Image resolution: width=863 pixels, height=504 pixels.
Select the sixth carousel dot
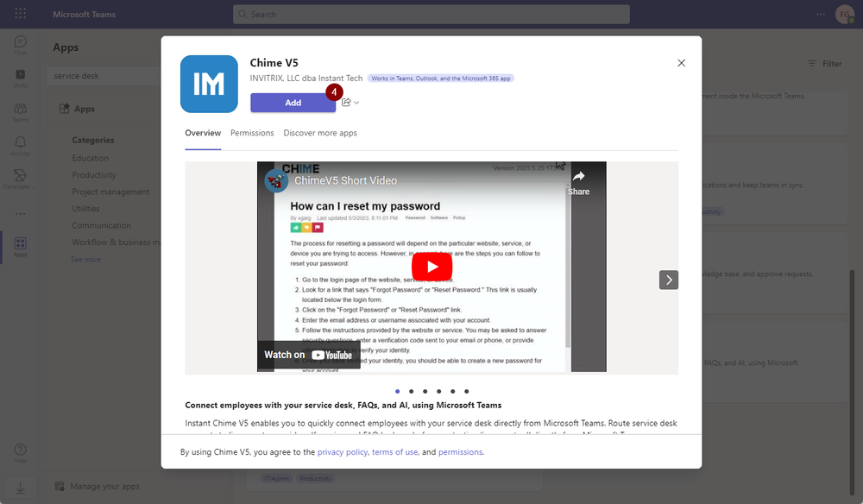pos(466,392)
